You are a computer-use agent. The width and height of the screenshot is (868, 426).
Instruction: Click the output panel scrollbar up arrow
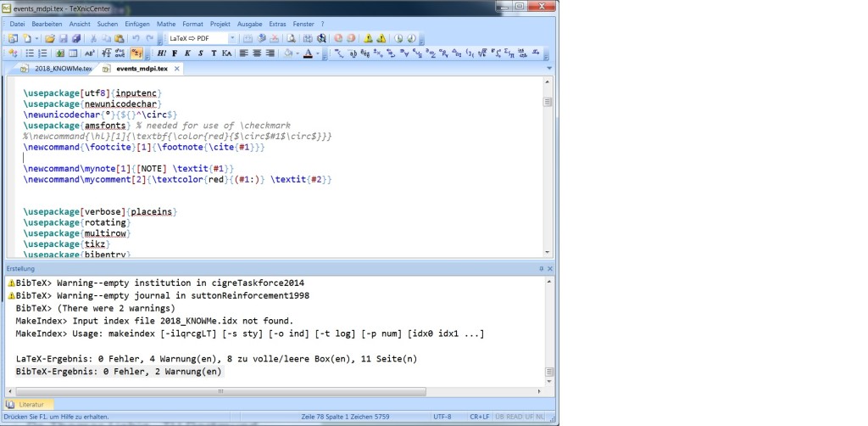[549, 282]
